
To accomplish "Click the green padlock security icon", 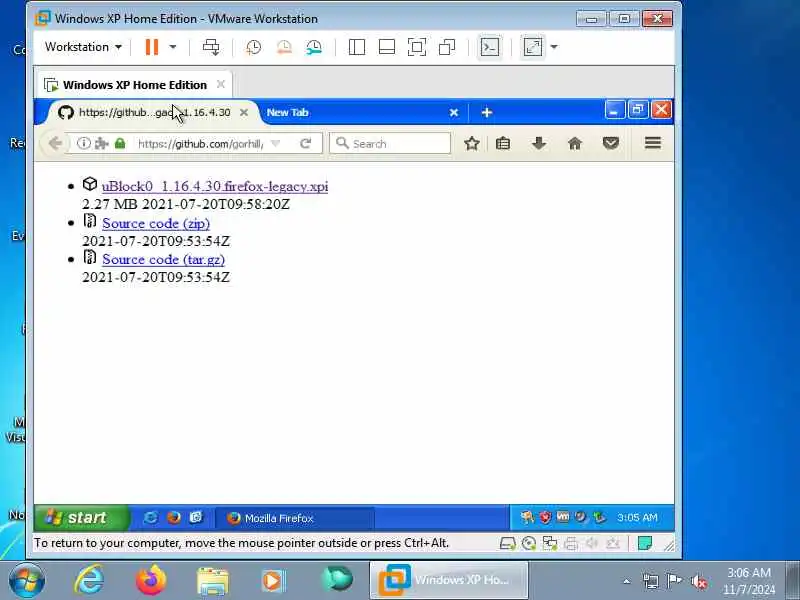I will [x=120, y=143].
